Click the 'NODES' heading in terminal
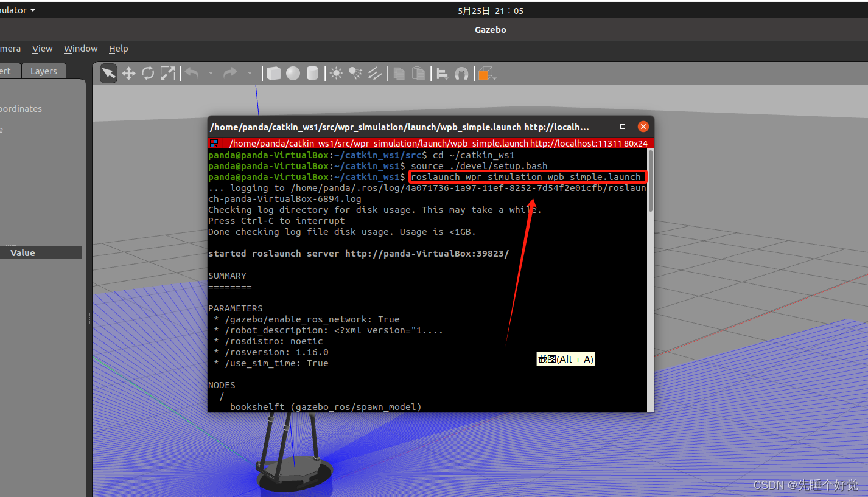The height and width of the screenshot is (497, 868). pyautogui.click(x=222, y=385)
